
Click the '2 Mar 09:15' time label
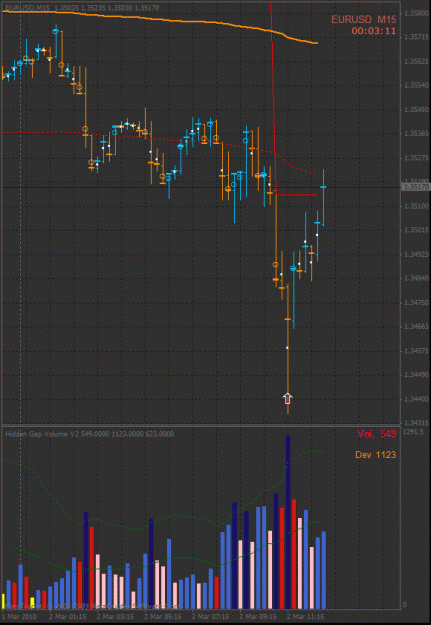click(x=258, y=616)
